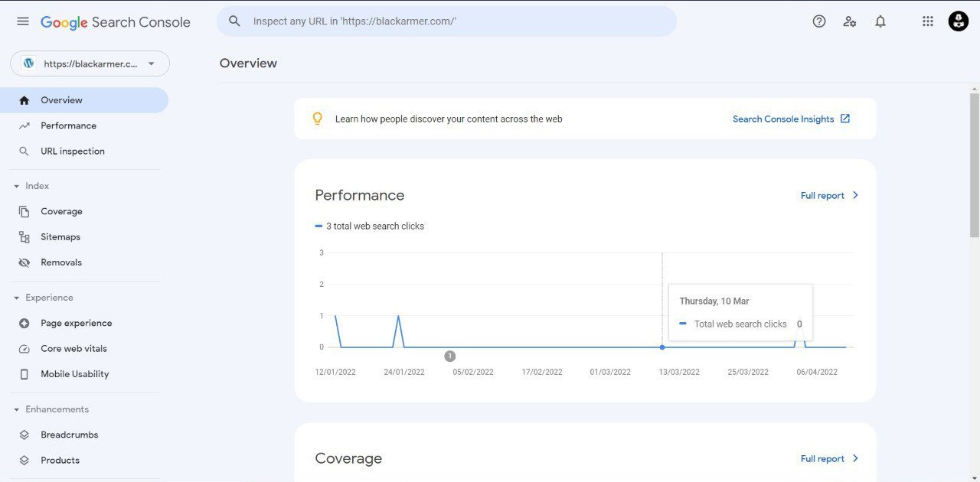Focus the Inspect any URL search field
980x482 pixels.
446,21
